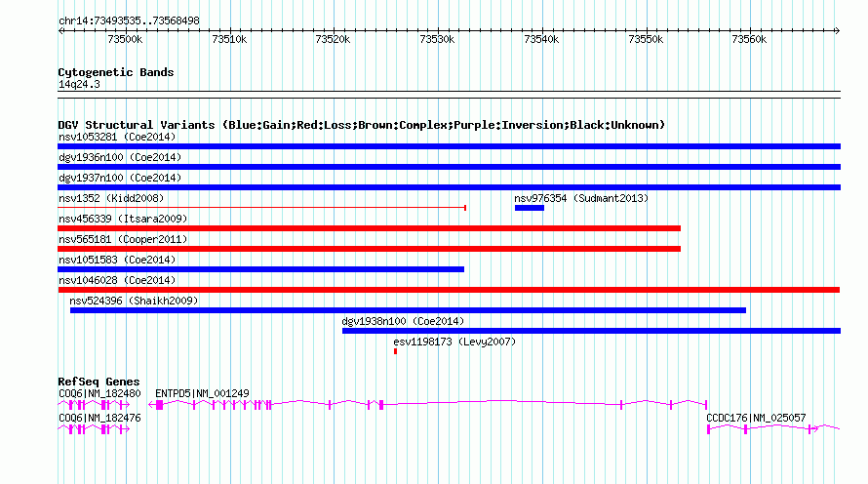Open the dgv1937n100 (Coe2014) label
The width and height of the screenshot is (868, 484).
coord(120,178)
